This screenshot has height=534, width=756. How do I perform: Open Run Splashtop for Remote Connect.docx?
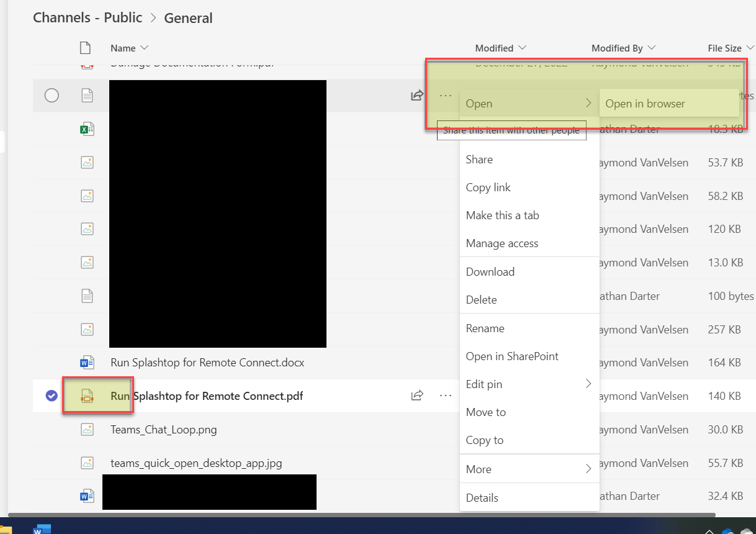(207, 362)
